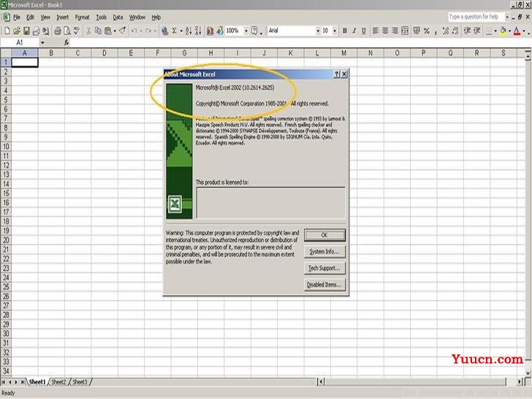This screenshot has height=399, width=532.
Task: Open the Fill Color dropdown arrow
Action: 509,31
